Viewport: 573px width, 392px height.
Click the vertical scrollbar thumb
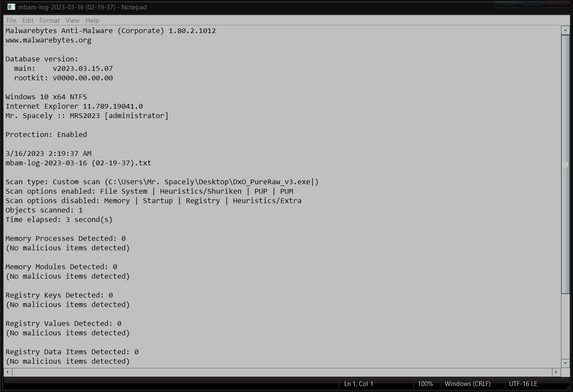pos(565,164)
